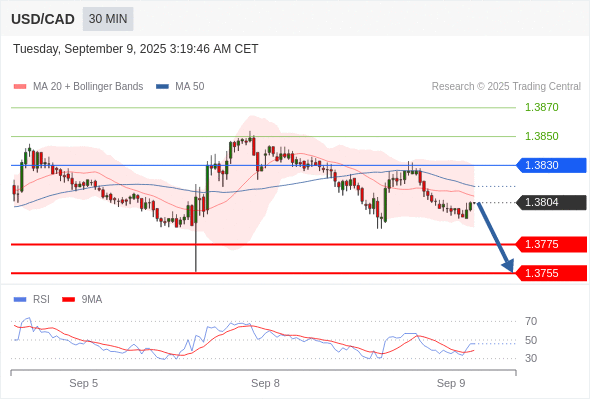Toggle the MA 20 + Bollinger Bands legend
Screen dimensions: 590x400
click(x=78, y=87)
